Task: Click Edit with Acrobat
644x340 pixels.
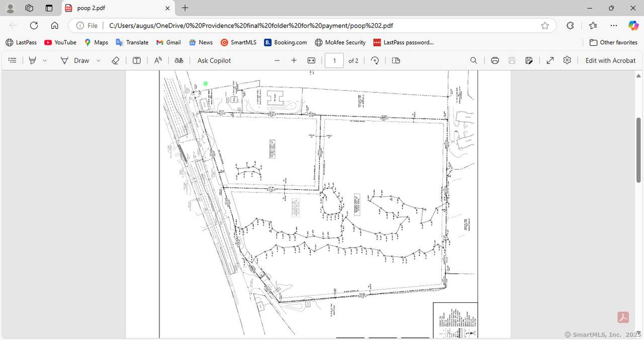Action: tap(610, 60)
